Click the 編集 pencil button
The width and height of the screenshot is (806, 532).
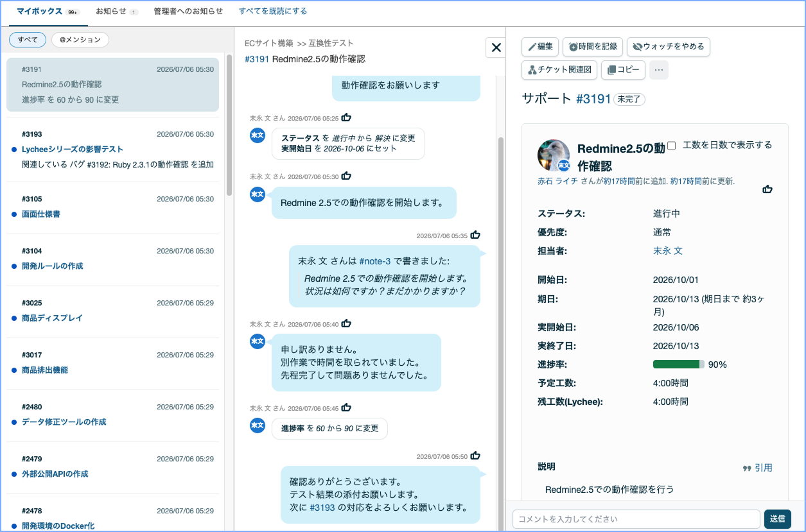click(x=540, y=47)
